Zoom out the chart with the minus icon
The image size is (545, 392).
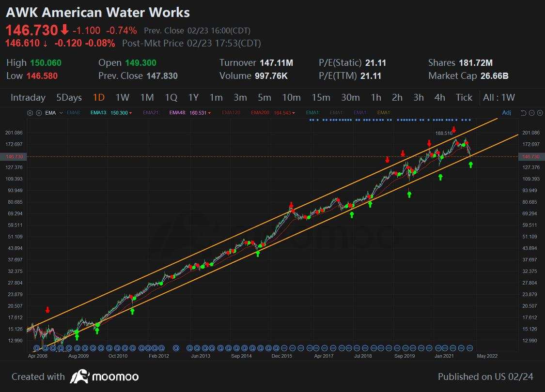tap(532, 113)
